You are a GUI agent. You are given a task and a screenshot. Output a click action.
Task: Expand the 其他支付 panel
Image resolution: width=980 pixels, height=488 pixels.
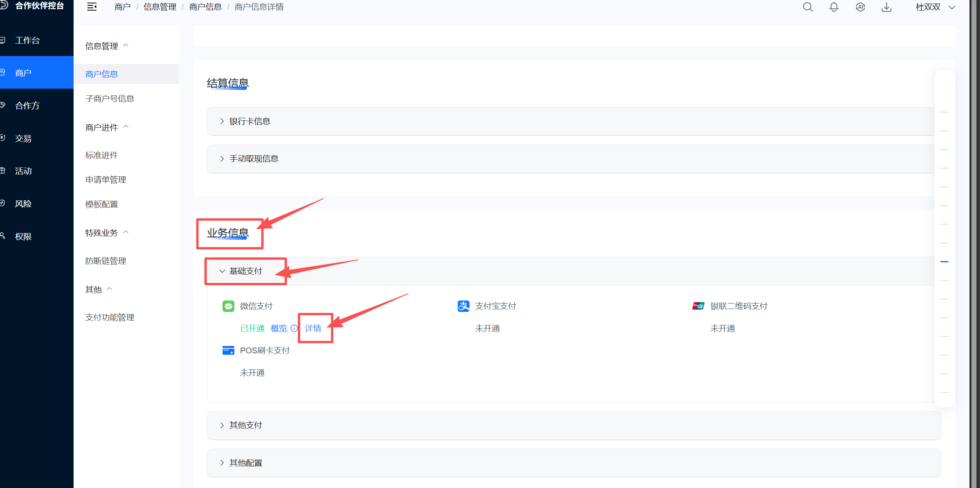click(574, 425)
